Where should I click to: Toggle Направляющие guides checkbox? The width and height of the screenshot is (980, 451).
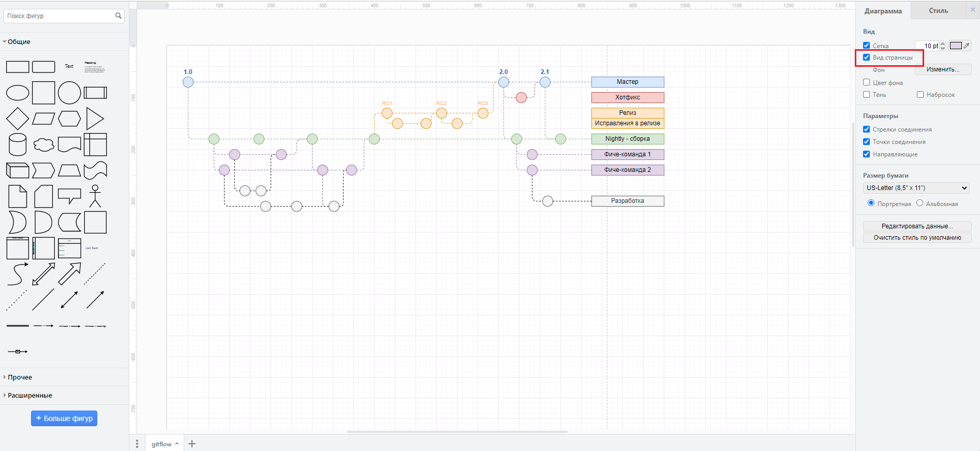(866, 154)
